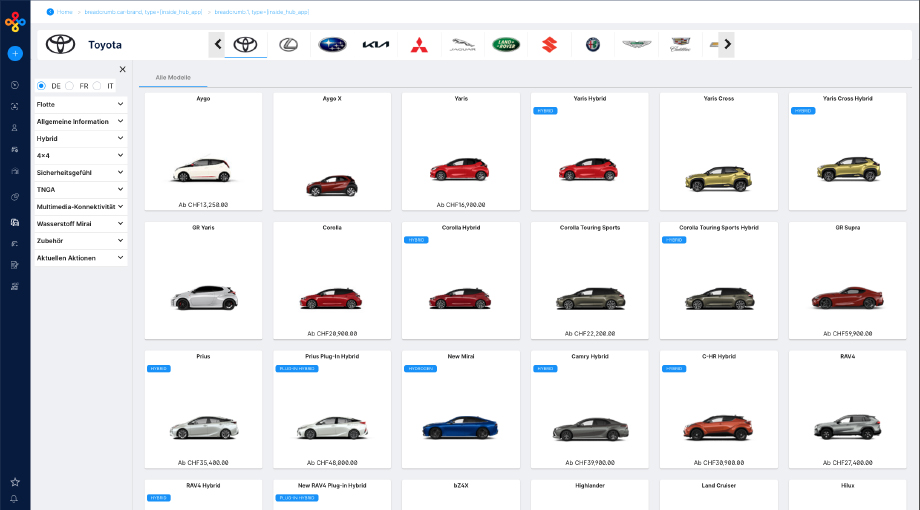Image resolution: width=920 pixels, height=510 pixels.
Task: Click the Land Cruiser model title
Action: coord(719,485)
